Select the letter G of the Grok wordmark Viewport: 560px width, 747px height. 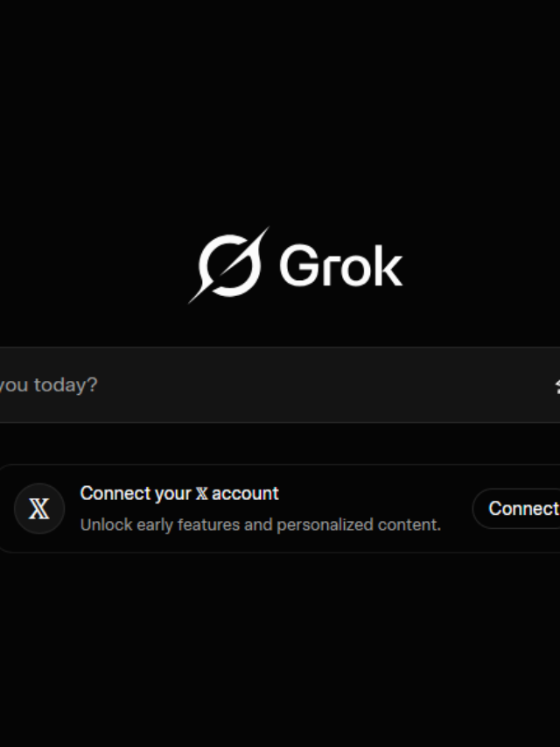297,265
